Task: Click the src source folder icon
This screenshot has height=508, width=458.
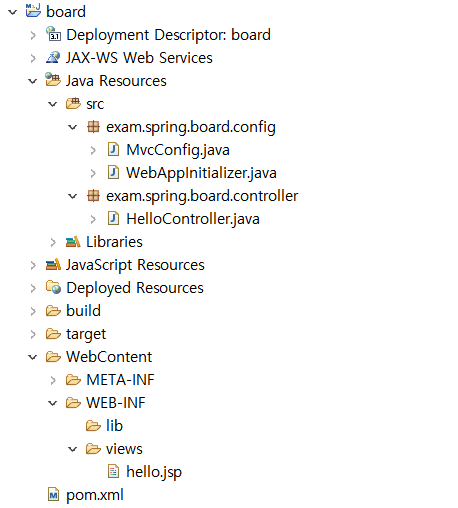Action: (73, 103)
